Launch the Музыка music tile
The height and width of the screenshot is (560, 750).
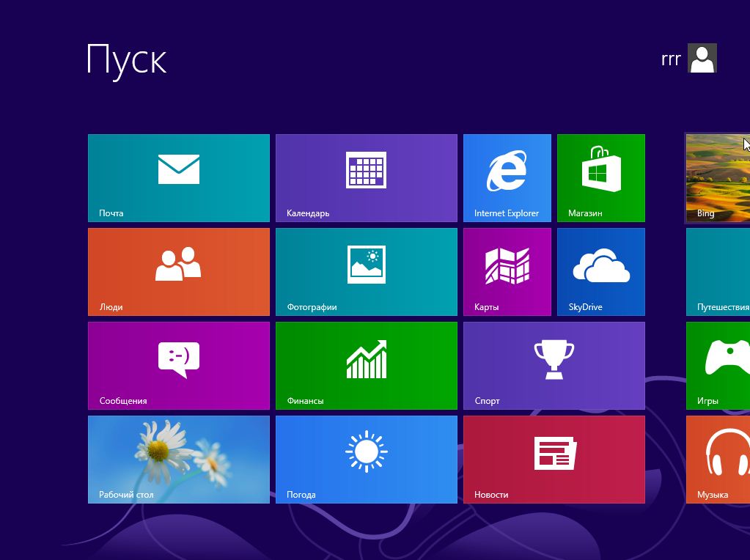point(718,460)
